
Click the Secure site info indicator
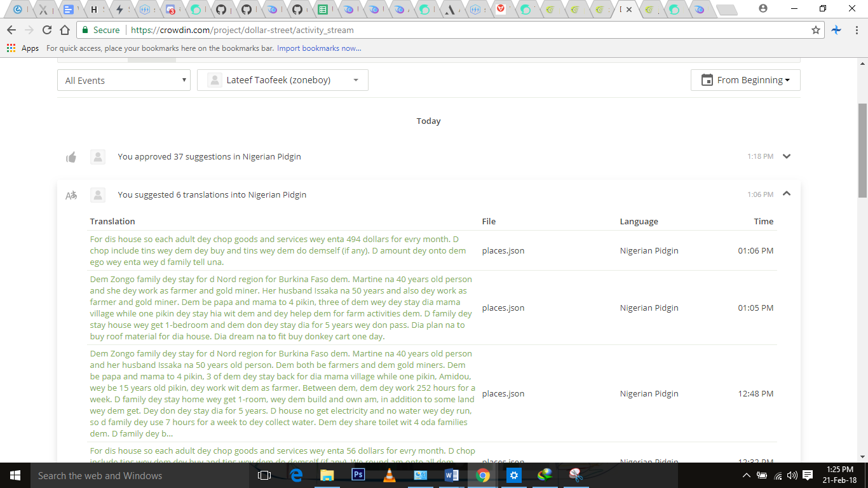click(100, 30)
